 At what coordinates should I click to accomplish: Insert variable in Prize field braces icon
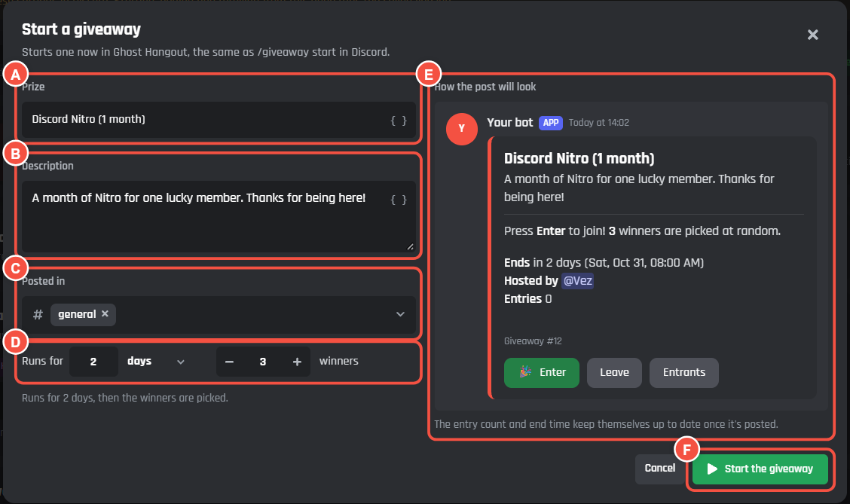click(x=399, y=121)
